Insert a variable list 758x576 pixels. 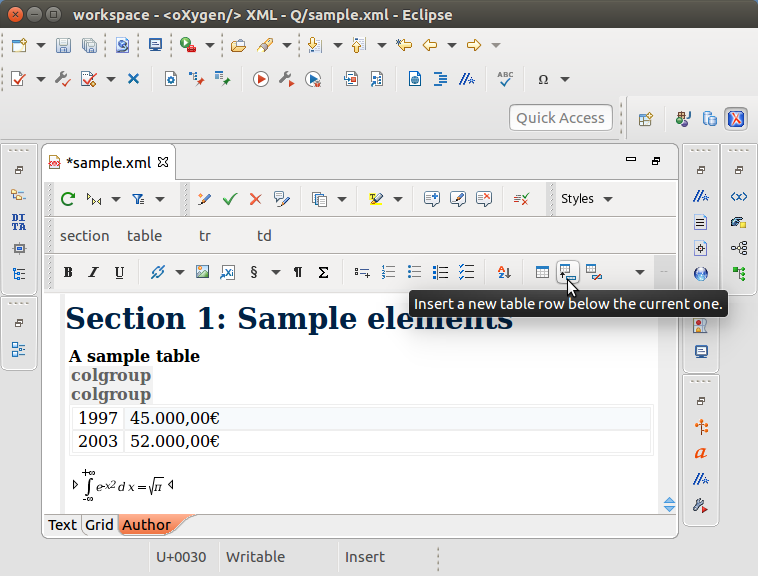440,273
